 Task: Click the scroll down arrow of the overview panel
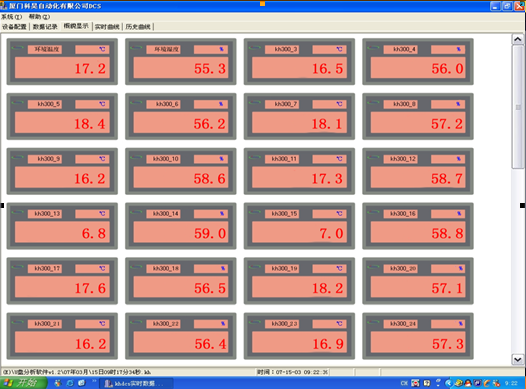[518, 359]
